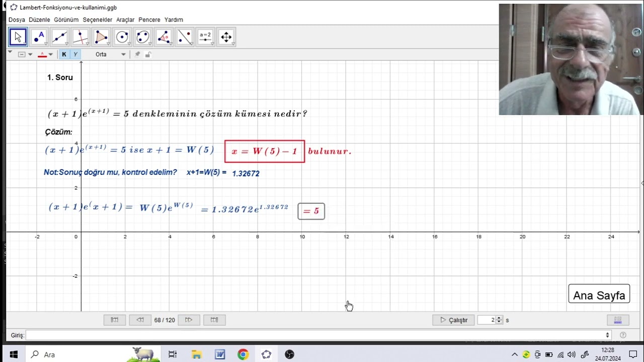The width and height of the screenshot is (644, 362).
Task: Expand the right side panel arrow
Action: pos(642,183)
